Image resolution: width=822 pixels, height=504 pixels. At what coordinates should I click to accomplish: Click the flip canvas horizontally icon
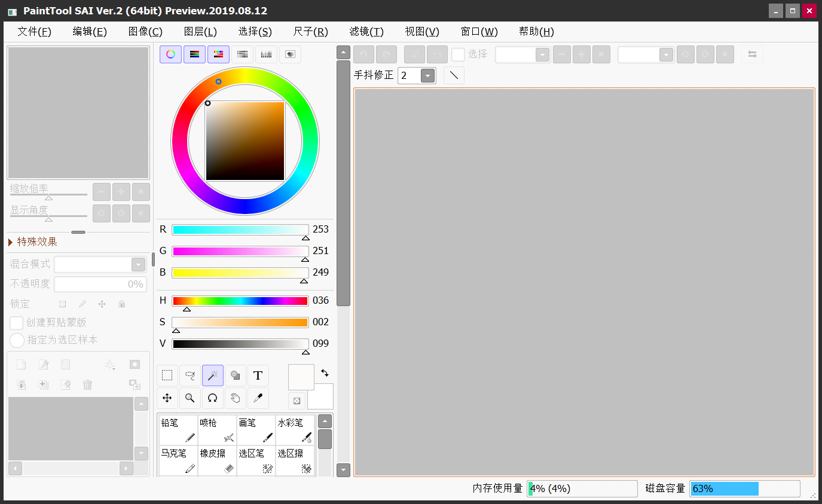(752, 54)
